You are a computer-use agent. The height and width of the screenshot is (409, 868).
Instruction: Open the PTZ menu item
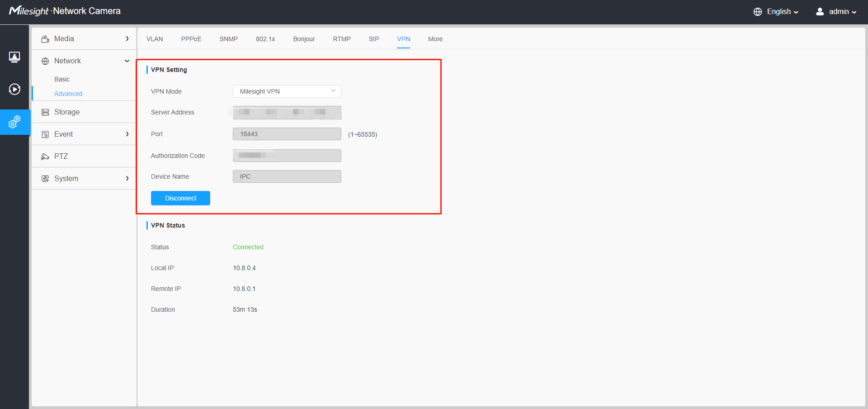[84, 157]
